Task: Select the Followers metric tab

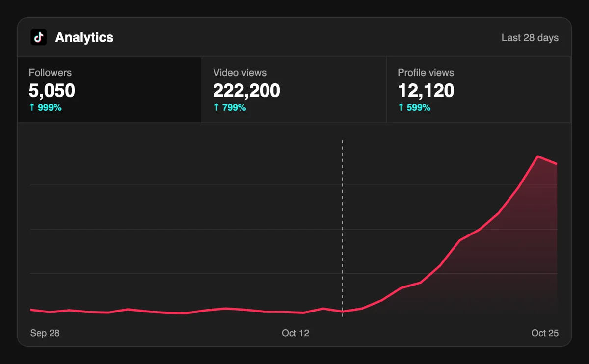Action: pyautogui.click(x=110, y=90)
